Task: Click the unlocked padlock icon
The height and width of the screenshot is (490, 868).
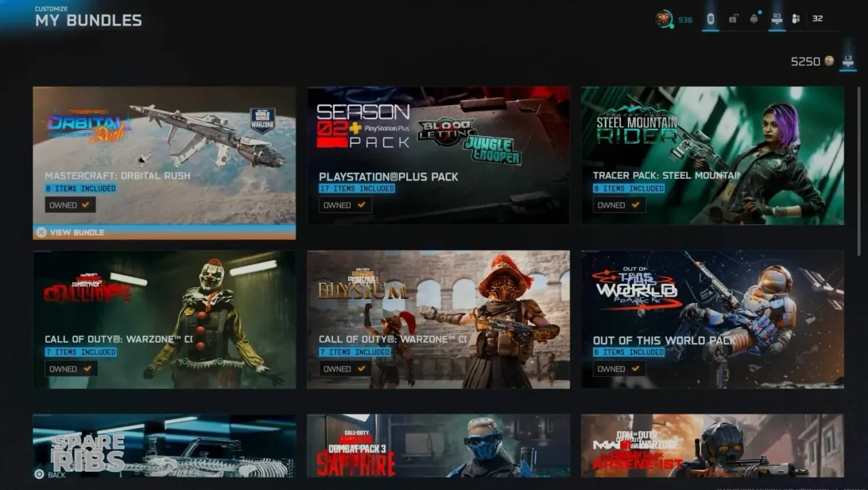Action: click(x=733, y=19)
